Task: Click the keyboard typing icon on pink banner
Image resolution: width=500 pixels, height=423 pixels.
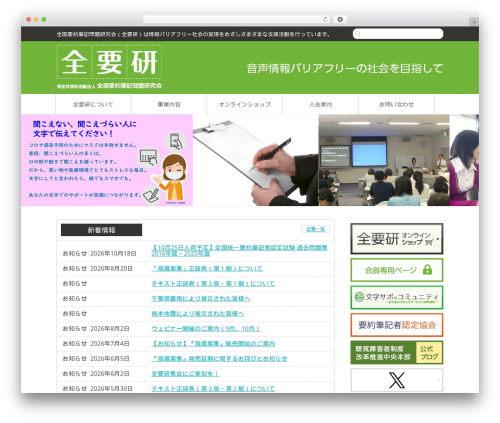Action: coord(149,157)
